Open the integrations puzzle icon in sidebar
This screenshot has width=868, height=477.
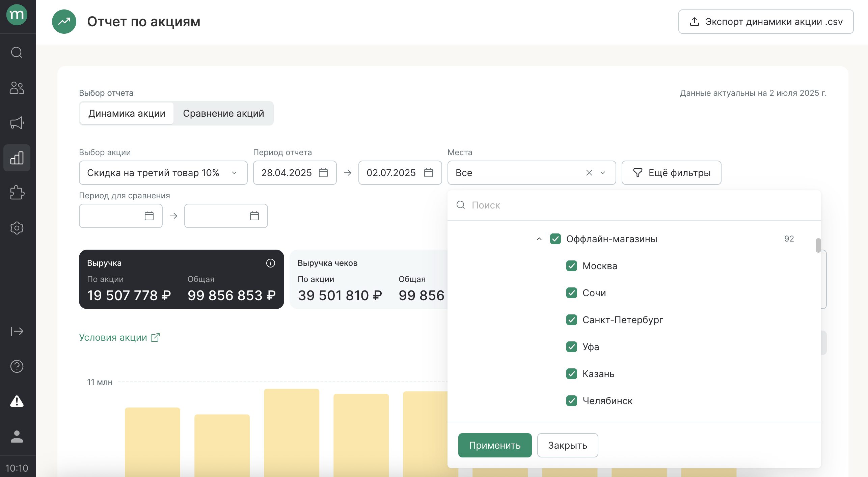click(x=17, y=193)
